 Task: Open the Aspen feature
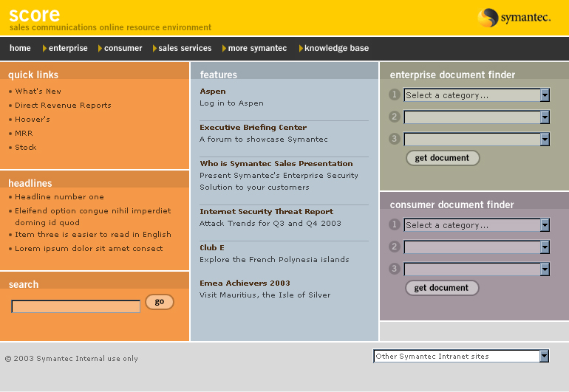point(213,92)
